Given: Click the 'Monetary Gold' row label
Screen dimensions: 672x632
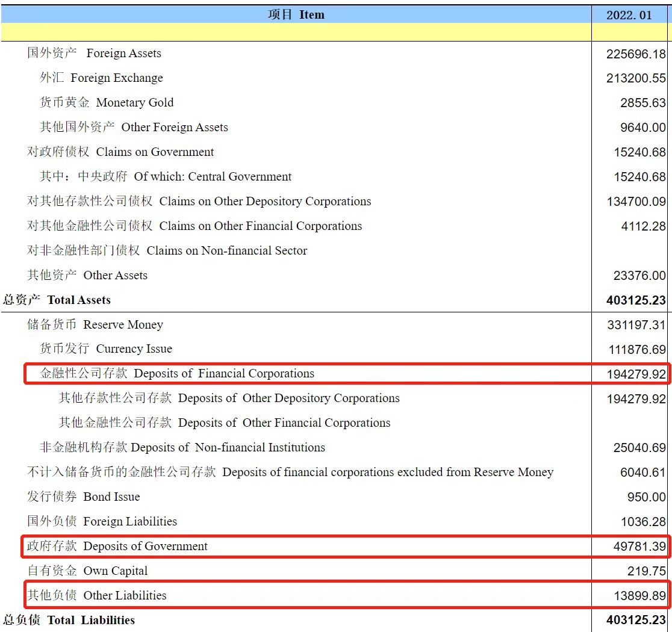Looking at the screenshot, I should coord(107,102).
